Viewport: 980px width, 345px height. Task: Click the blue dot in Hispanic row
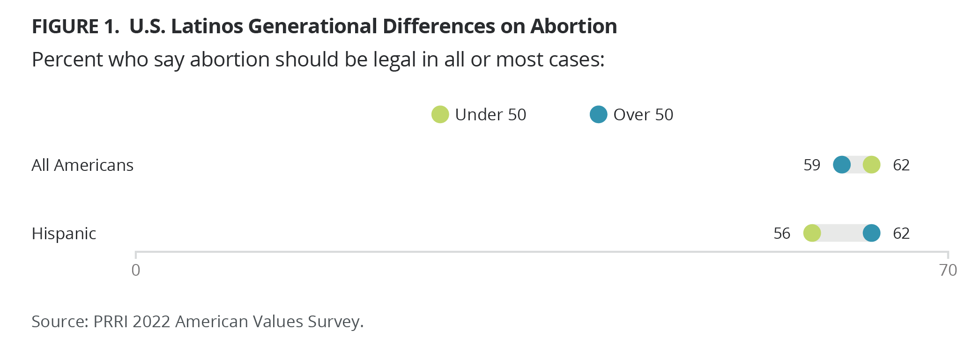click(x=871, y=233)
